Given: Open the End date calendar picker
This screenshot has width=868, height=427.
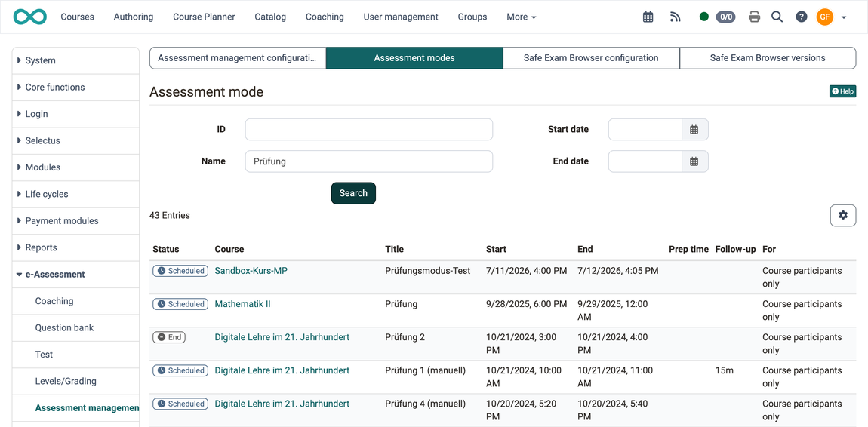Looking at the screenshot, I should [694, 161].
